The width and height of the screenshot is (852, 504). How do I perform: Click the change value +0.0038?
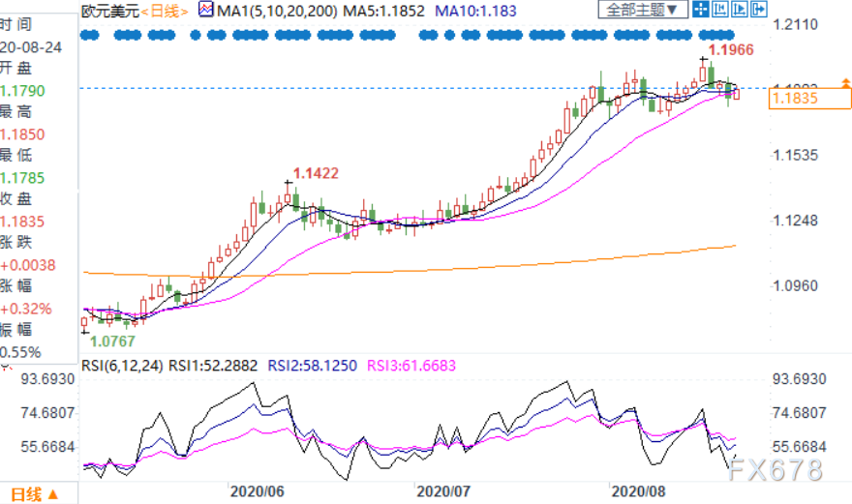point(28,265)
